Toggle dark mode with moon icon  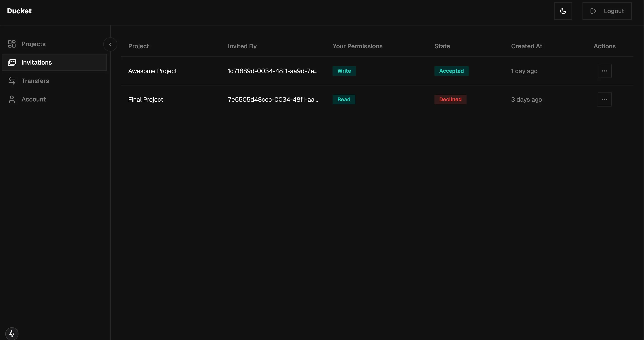pos(563,11)
